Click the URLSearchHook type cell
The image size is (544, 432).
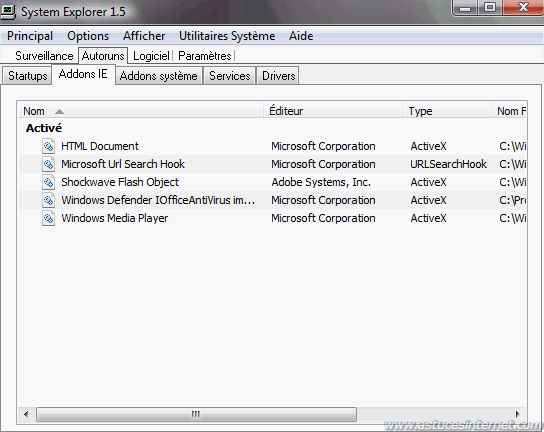[449, 164]
